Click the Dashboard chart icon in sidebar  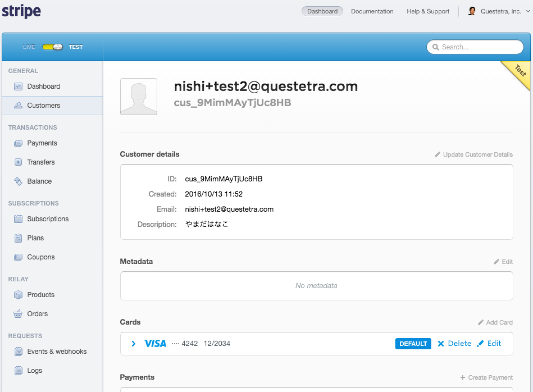pos(18,87)
